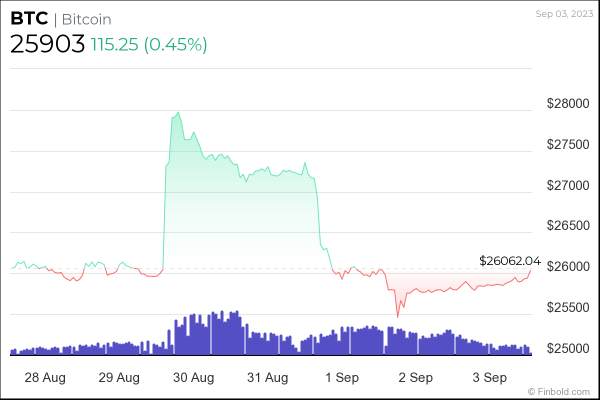
Task: Click the 3 Sep date label
Action: 489,378
